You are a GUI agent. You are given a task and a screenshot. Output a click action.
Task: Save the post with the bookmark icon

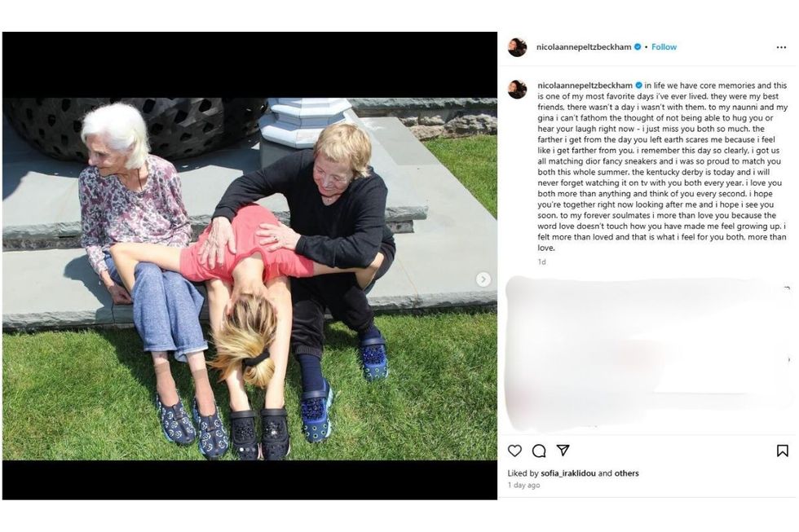782,451
